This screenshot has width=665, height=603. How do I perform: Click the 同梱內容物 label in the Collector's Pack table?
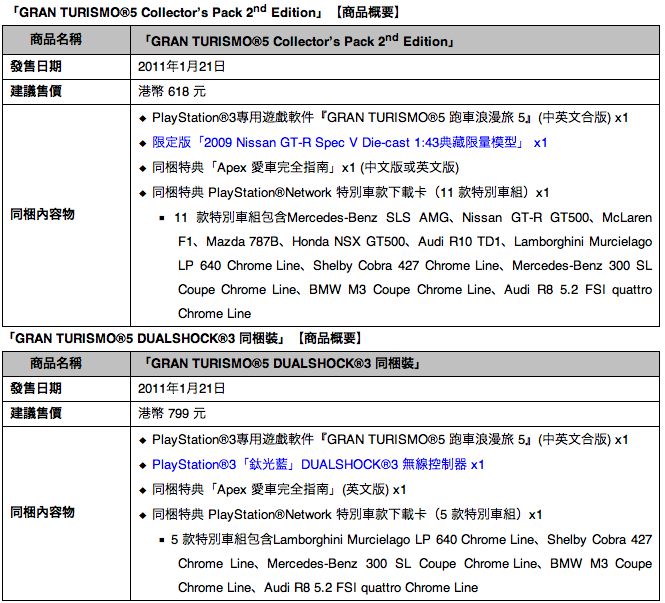click(42, 215)
